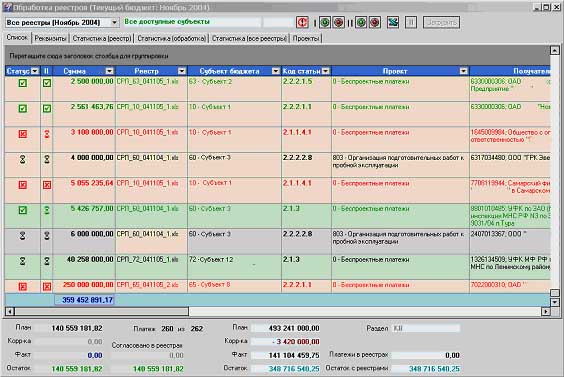Viewport: 564px width, 377px height.
Task: Toggle green II checkmark in 2 561 463,76 row
Action: [x=47, y=108]
